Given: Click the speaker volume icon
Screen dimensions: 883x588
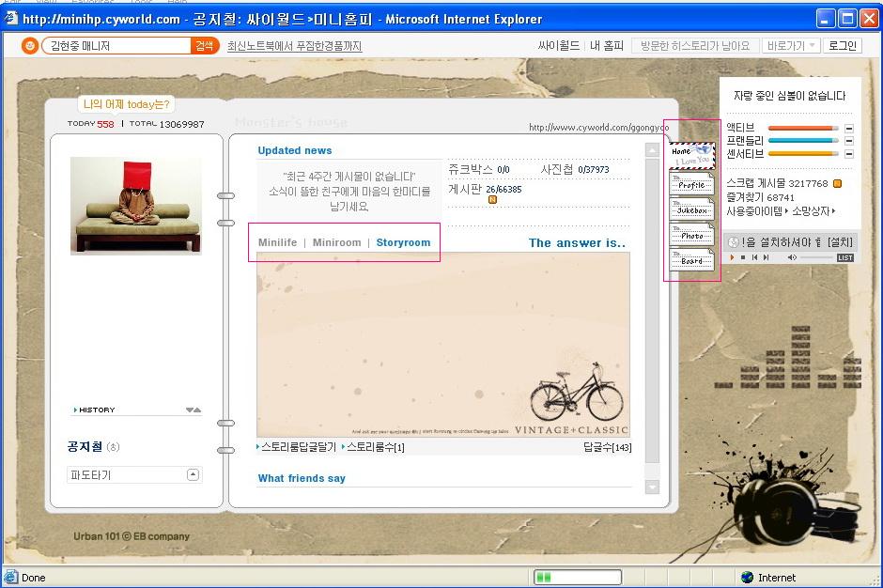Looking at the screenshot, I should tap(792, 257).
